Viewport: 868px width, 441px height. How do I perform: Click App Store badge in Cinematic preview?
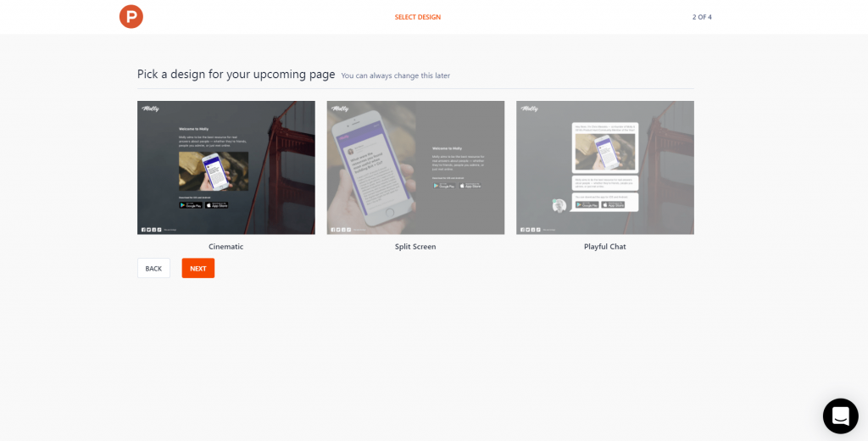[x=216, y=205]
